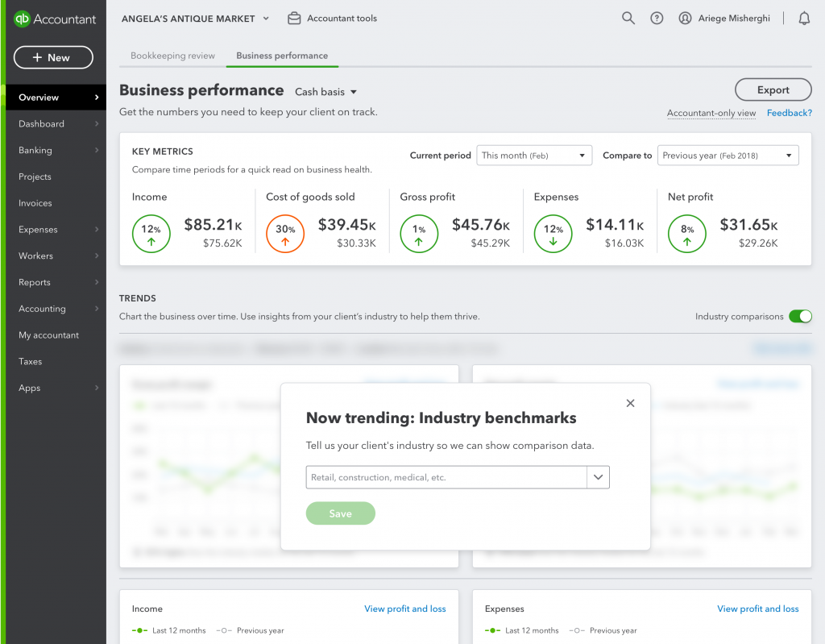The image size is (825, 644).
Task: Open the Accountant tools briefcase icon
Action: (x=294, y=19)
